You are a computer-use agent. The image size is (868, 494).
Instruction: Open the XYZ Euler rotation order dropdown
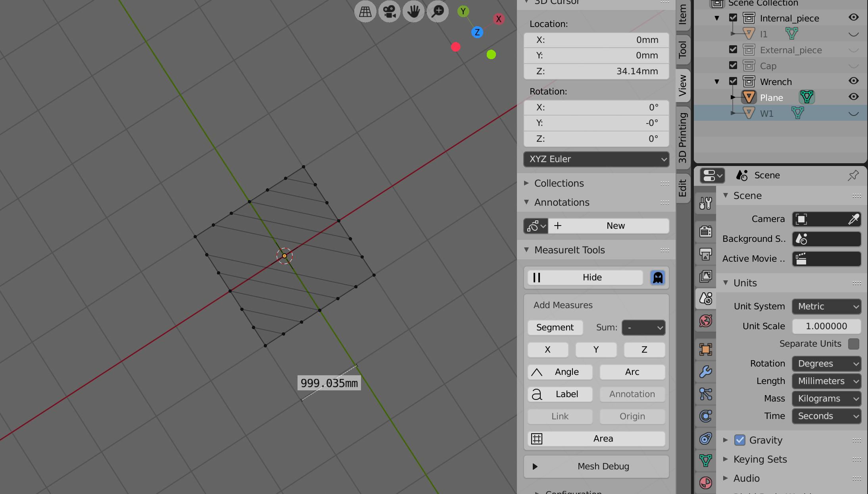click(x=596, y=159)
